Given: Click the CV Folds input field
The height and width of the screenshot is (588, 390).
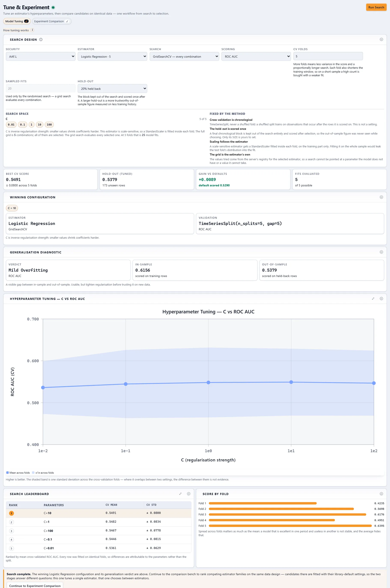Looking at the screenshot, I should coord(328,56).
